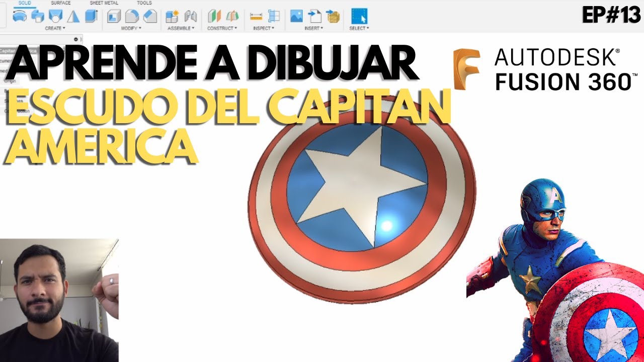Activate the Select tool icon

point(359,16)
